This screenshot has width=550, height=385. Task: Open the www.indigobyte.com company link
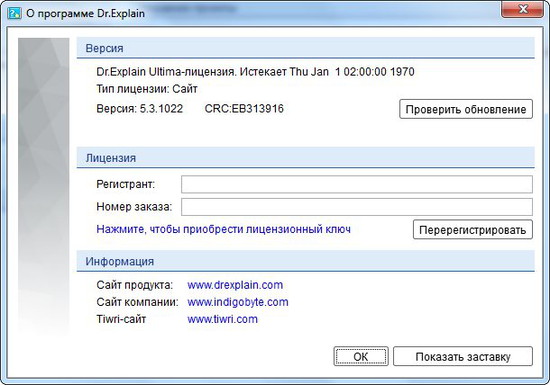(x=238, y=302)
